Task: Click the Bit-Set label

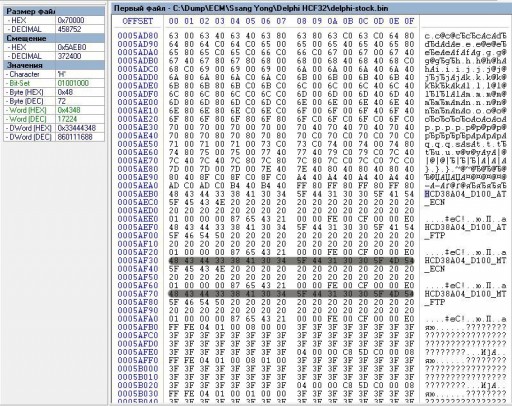Action: click(x=19, y=83)
